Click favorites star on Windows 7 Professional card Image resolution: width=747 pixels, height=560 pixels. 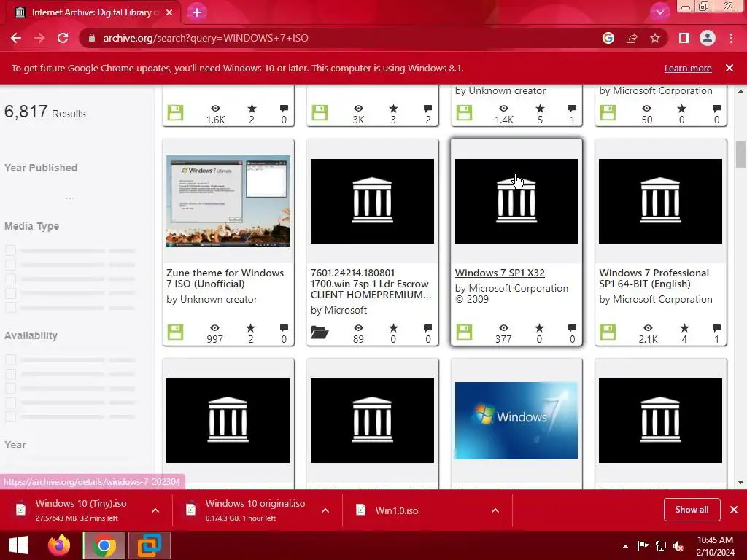684,327
